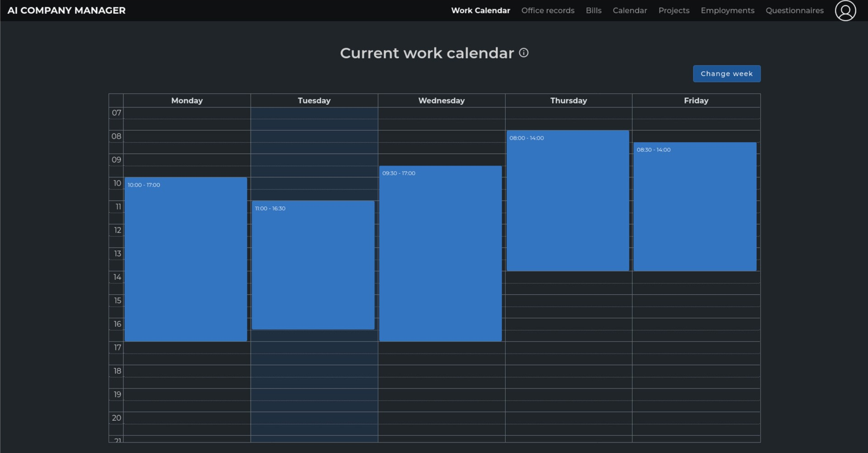Select Tuesday's 11:00 - 16:30 work block
This screenshot has width=868, height=453.
(313, 265)
